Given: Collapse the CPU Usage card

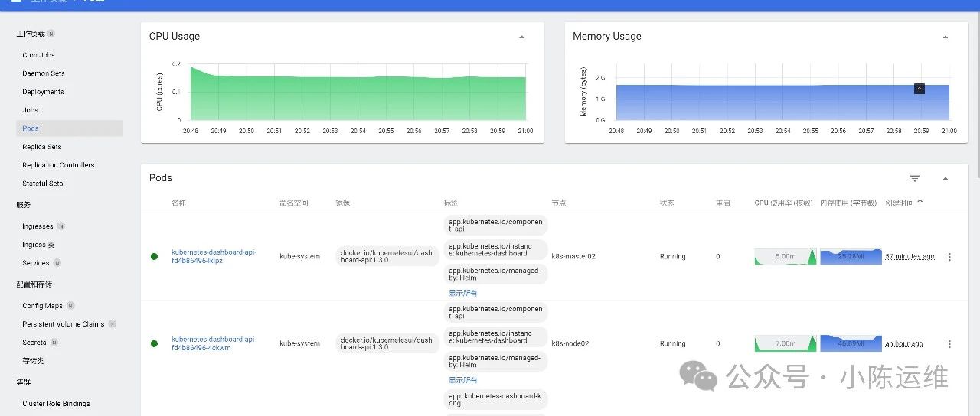Looking at the screenshot, I should (521, 37).
